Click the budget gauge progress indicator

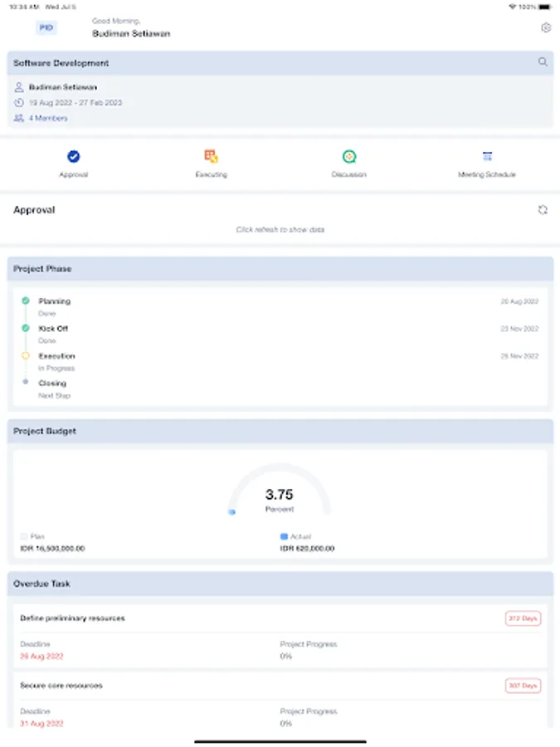[x=232, y=512]
